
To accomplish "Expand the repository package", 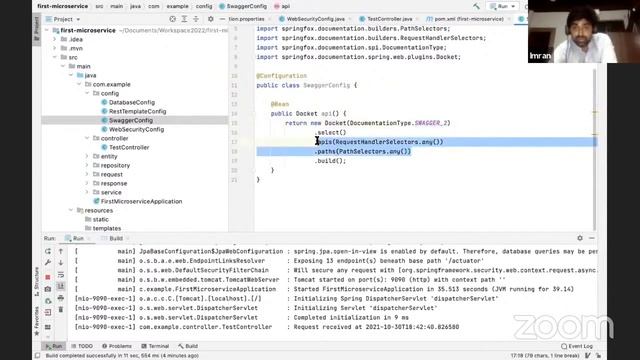I will click(87, 165).
